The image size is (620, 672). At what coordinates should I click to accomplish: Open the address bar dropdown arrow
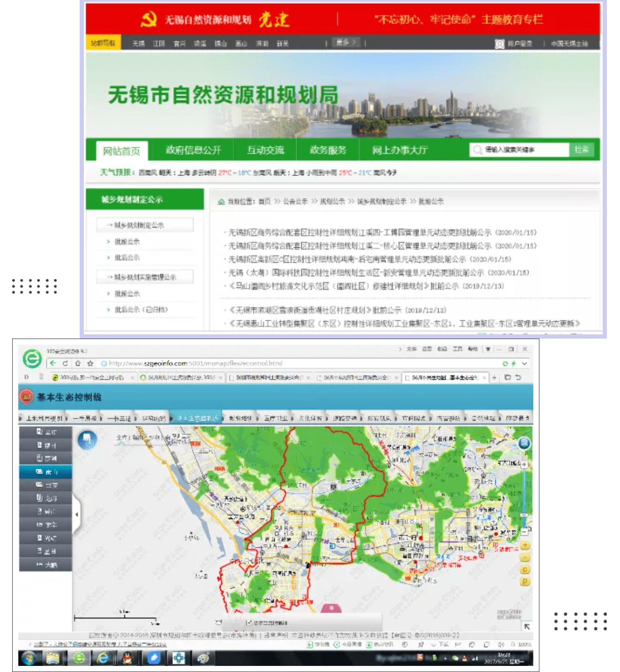pyautogui.click(x=524, y=363)
